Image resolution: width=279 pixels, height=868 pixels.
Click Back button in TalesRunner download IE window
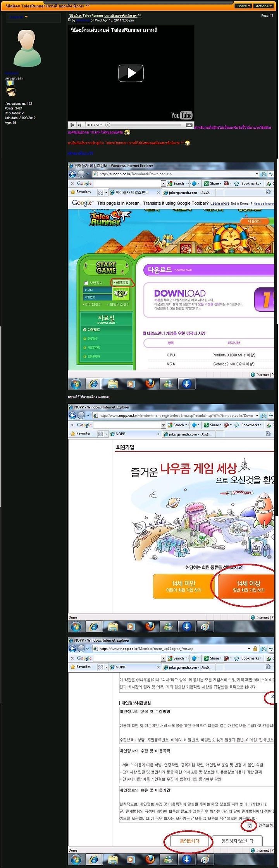tap(72, 174)
